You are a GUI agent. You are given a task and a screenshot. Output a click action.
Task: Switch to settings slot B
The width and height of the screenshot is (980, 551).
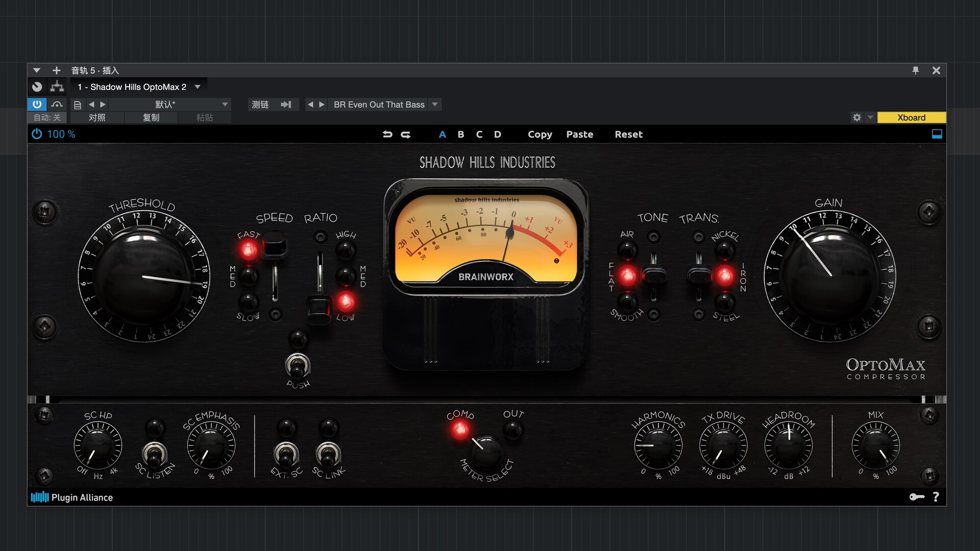tap(461, 134)
